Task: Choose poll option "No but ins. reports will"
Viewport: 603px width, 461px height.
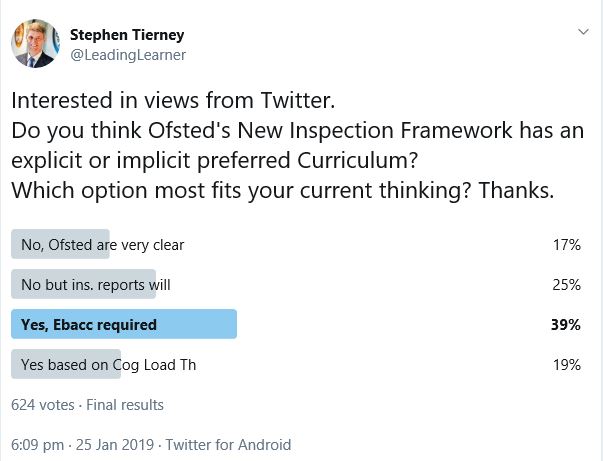Action: 96,284
